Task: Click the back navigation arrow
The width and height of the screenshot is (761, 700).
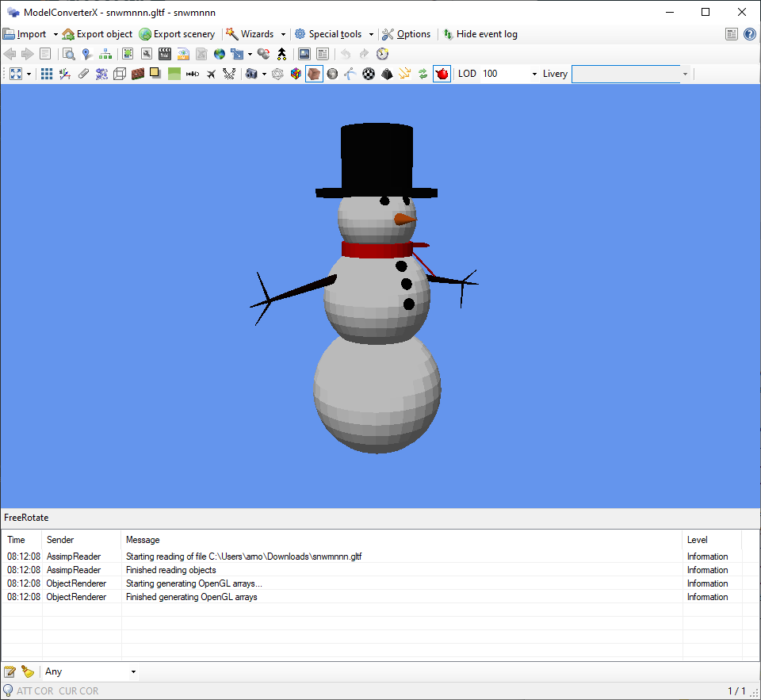Action: coord(10,54)
